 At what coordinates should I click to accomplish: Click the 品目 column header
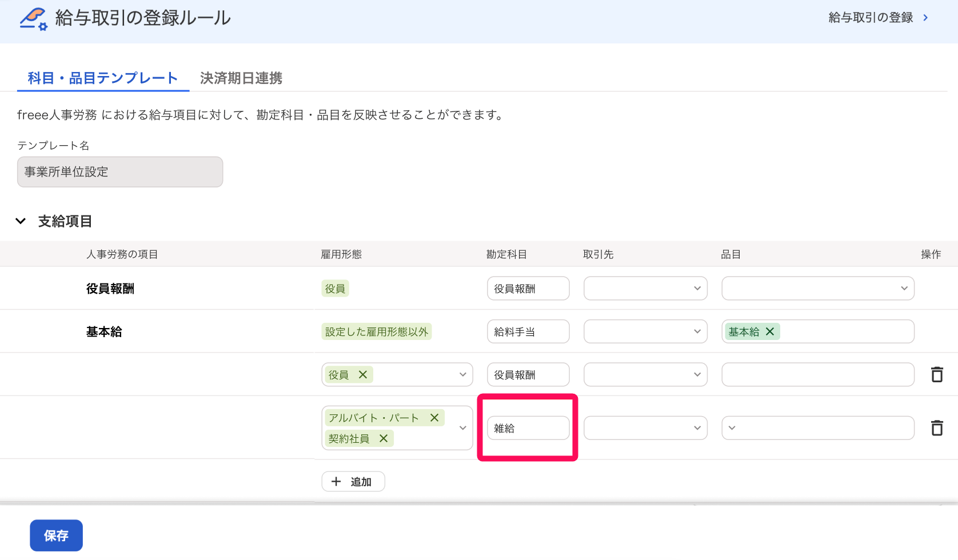pyautogui.click(x=731, y=254)
